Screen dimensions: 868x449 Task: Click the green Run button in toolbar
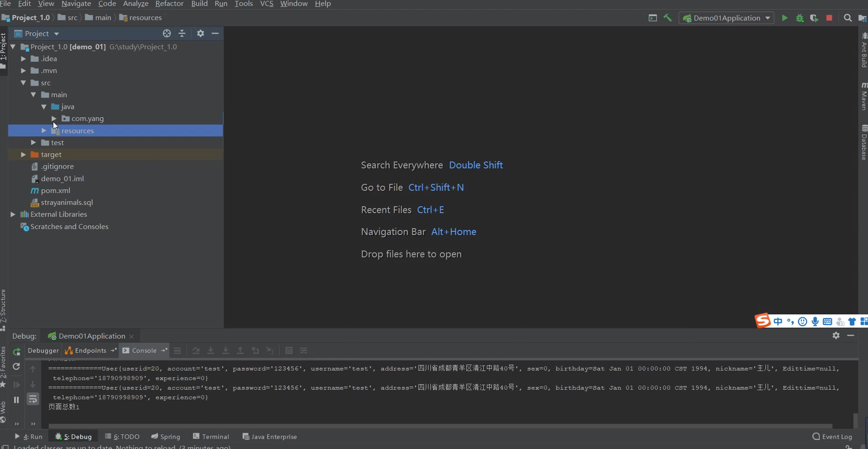point(785,18)
